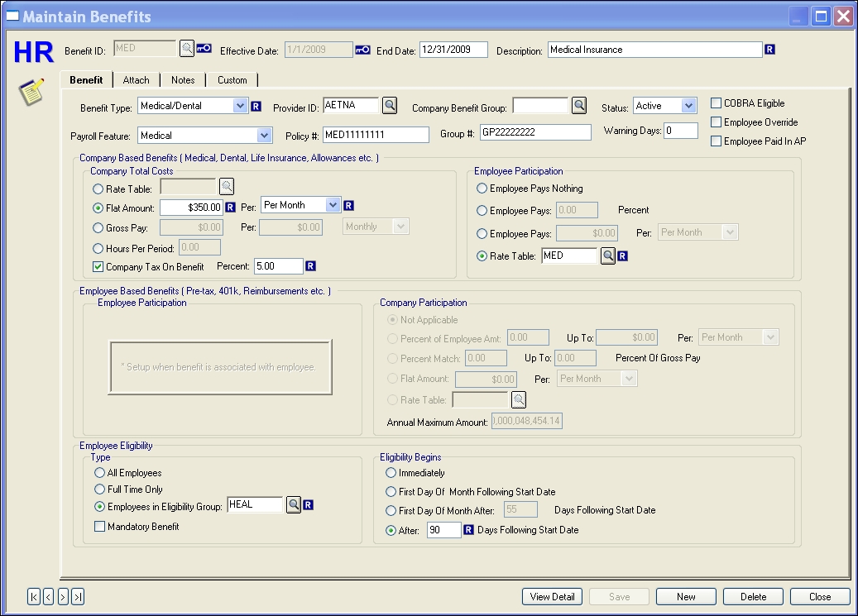Go to the last record navigation arrow

click(x=78, y=597)
